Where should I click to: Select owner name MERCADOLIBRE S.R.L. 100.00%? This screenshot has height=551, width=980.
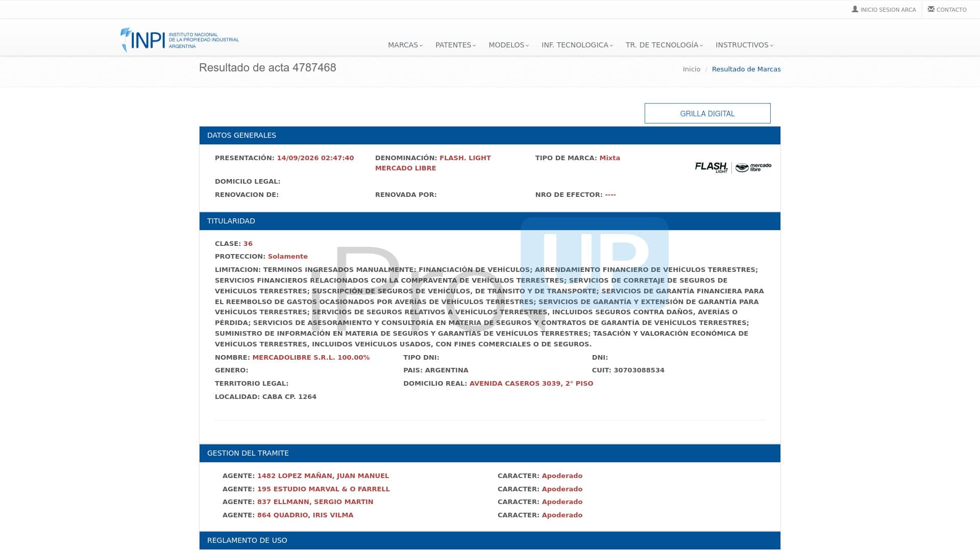[311, 358]
